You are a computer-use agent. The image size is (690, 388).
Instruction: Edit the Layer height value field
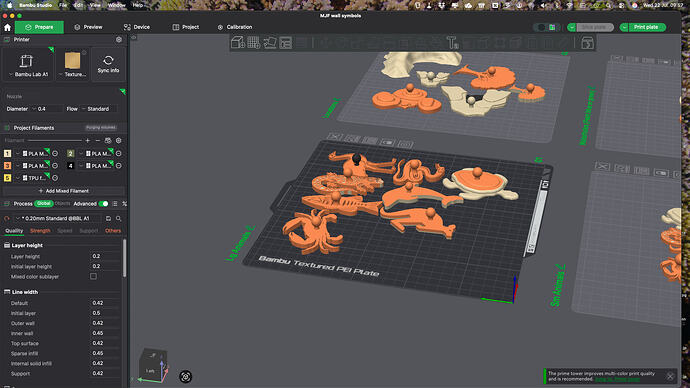105,256
